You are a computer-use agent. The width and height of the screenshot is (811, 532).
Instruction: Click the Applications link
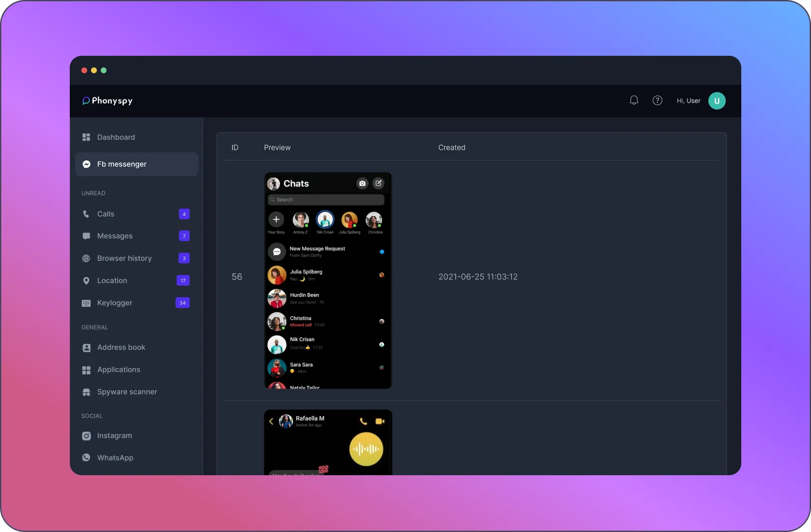click(118, 370)
